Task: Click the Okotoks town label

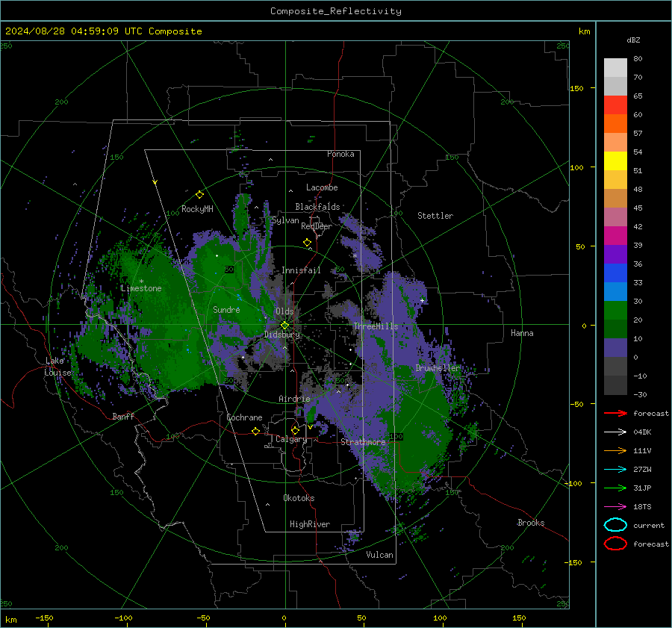Action: pyautogui.click(x=299, y=498)
